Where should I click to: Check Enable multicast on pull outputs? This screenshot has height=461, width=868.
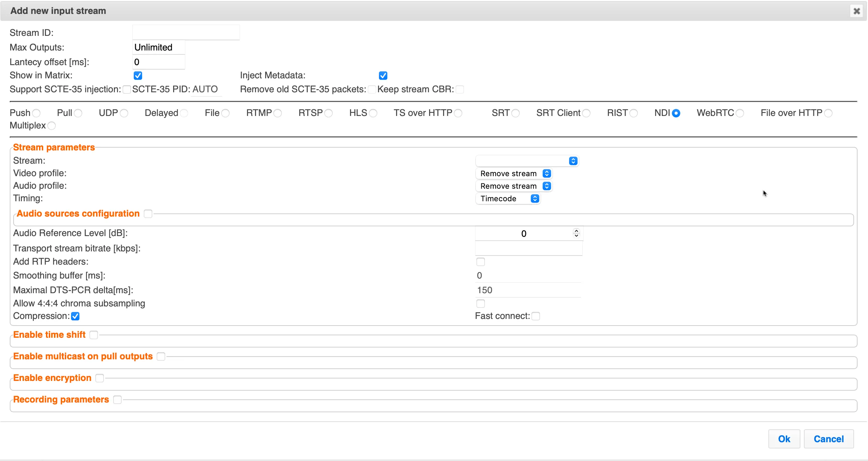[161, 357]
